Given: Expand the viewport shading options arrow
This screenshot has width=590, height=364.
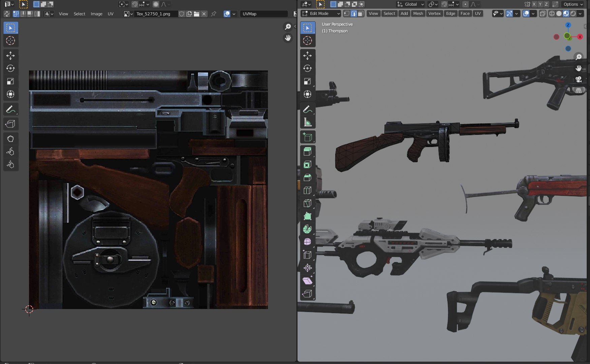Looking at the screenshot, I should [x=580, y=13].
